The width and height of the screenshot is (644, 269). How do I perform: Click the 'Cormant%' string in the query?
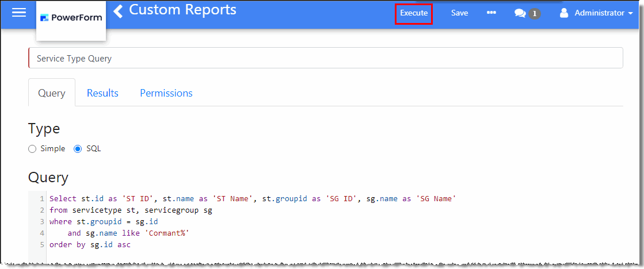[x=169, y=233]
